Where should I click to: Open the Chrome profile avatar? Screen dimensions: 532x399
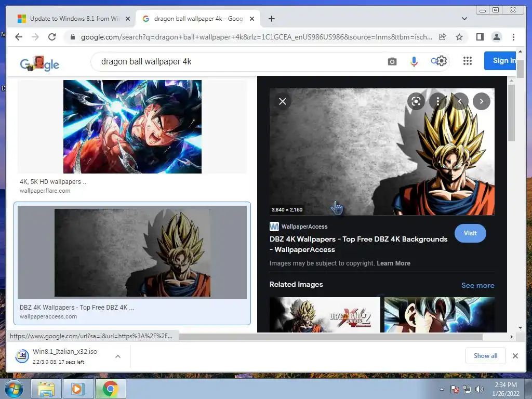tap(496, 37)
